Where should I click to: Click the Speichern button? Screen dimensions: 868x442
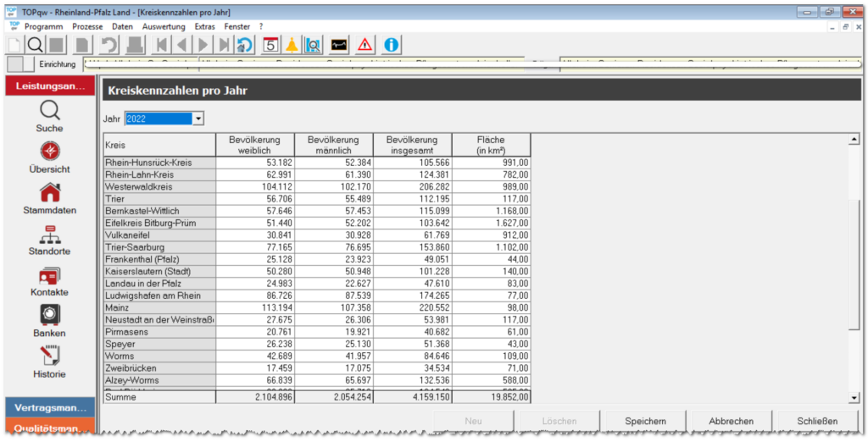(x=645, y=421)
